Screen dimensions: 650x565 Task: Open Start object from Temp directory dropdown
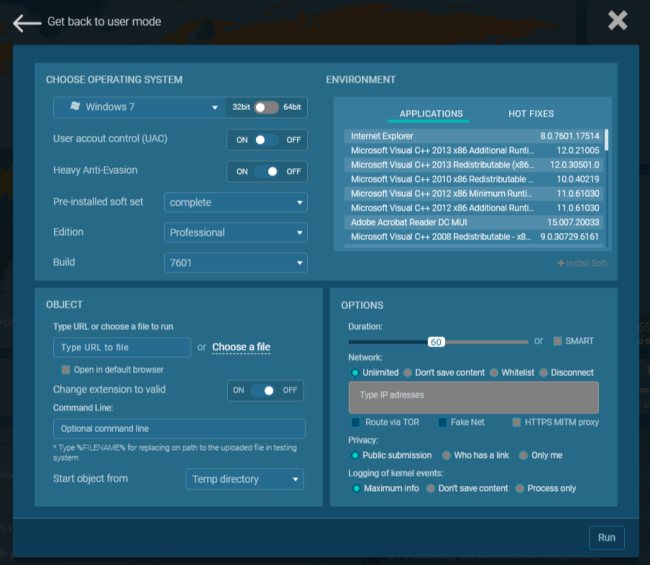point(245,479)
